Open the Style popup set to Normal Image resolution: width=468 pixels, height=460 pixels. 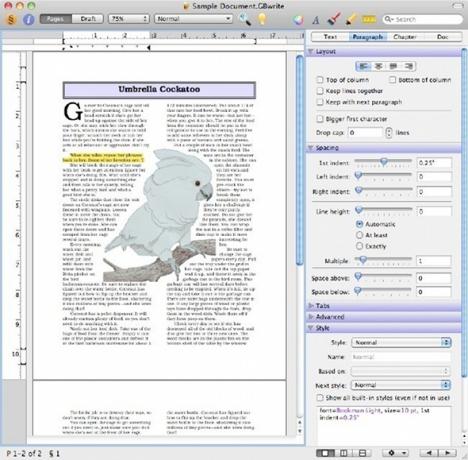point(401,342)
